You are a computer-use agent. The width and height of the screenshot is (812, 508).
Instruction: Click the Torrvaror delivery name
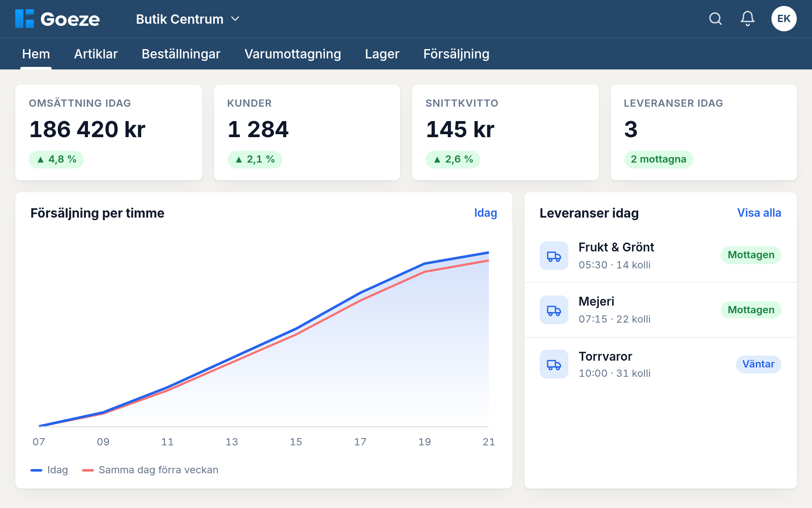605,356
